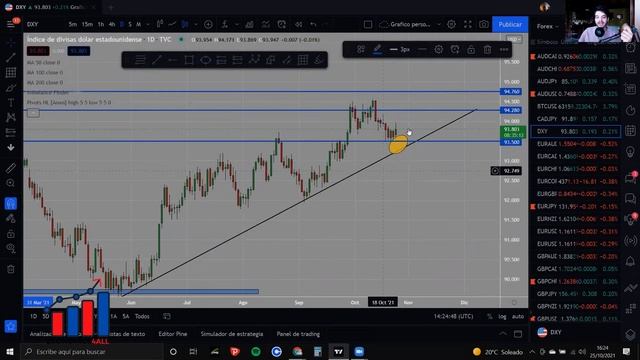The height and width of the screenshot is (360, 640).
Task: Click the Windows search box
Action: [x=92, y=351]
